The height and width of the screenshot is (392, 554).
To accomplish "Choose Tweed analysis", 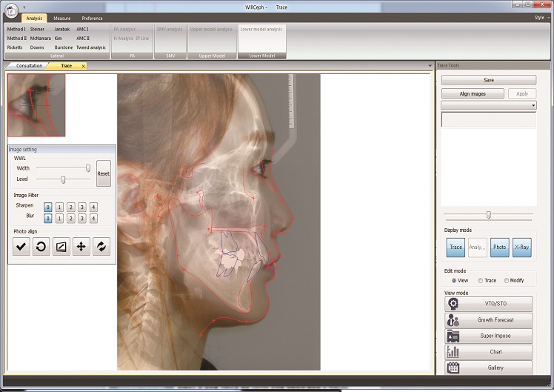I will click(x=91, y=47).
